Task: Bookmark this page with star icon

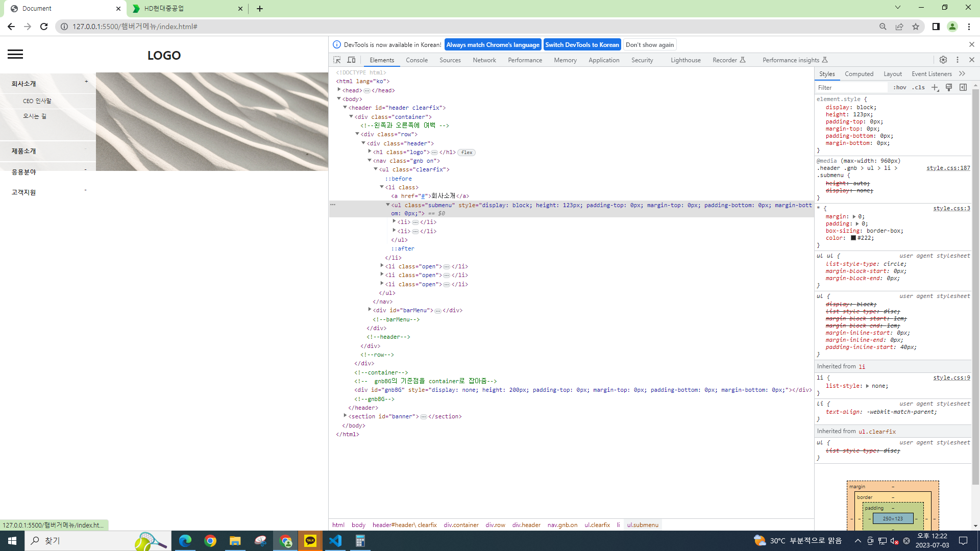Action: point(916,27)
